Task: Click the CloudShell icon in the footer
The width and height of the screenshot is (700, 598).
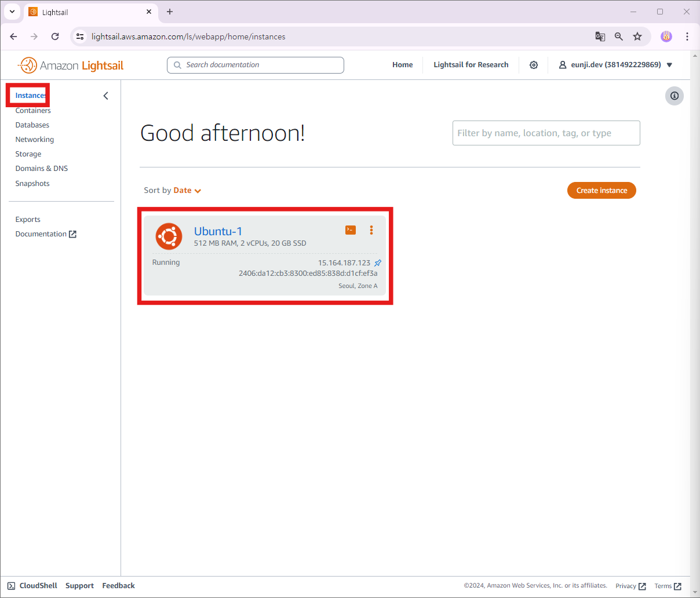Action: click(12, 586)
